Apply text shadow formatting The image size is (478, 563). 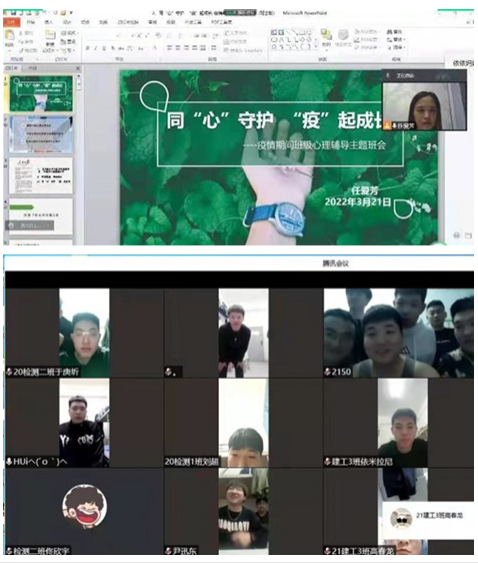click(113, 48)
